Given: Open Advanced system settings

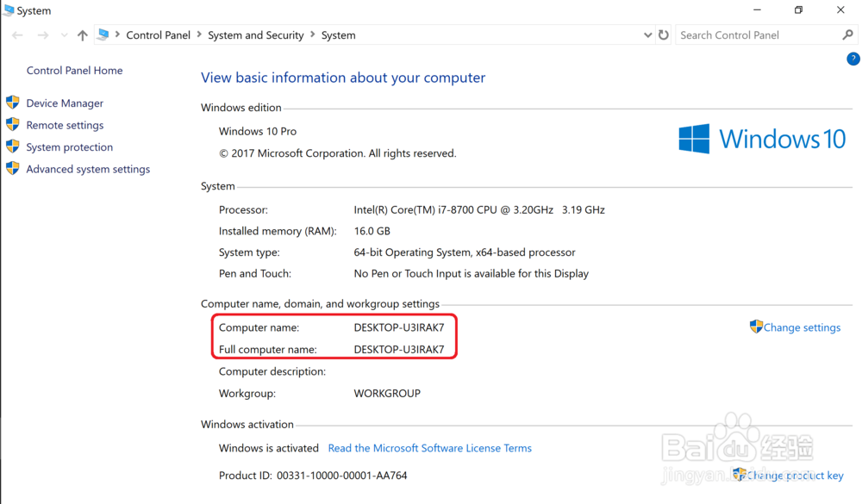Looking at the screenshot, I should coord(88,169).
